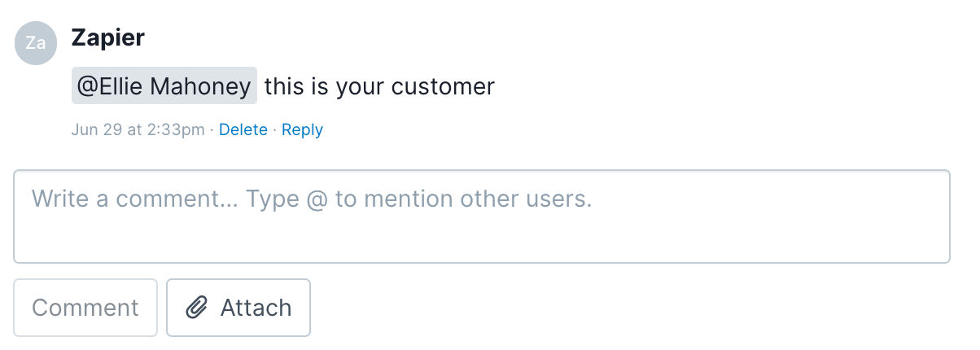The image size is (980, 350).
Task: Place cursor in the comment input placeholder
Action: click(312, 199)
